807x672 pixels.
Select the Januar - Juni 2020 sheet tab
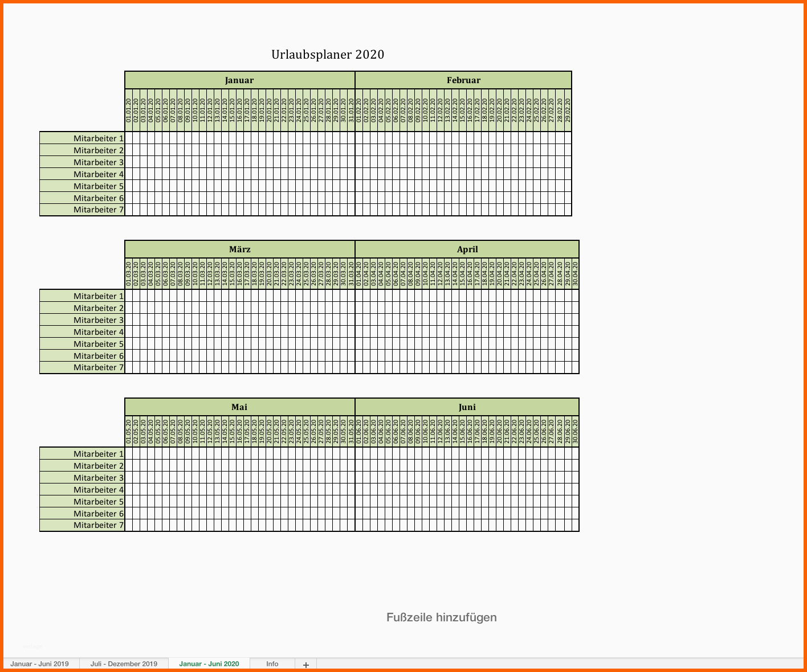click(x=209, y=664)
